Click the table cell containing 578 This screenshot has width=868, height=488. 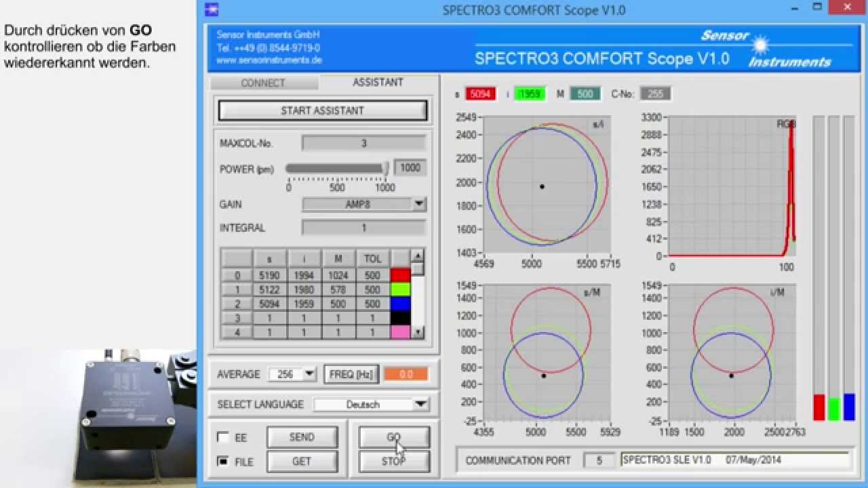pyautogui.click(x=338, y=289)
